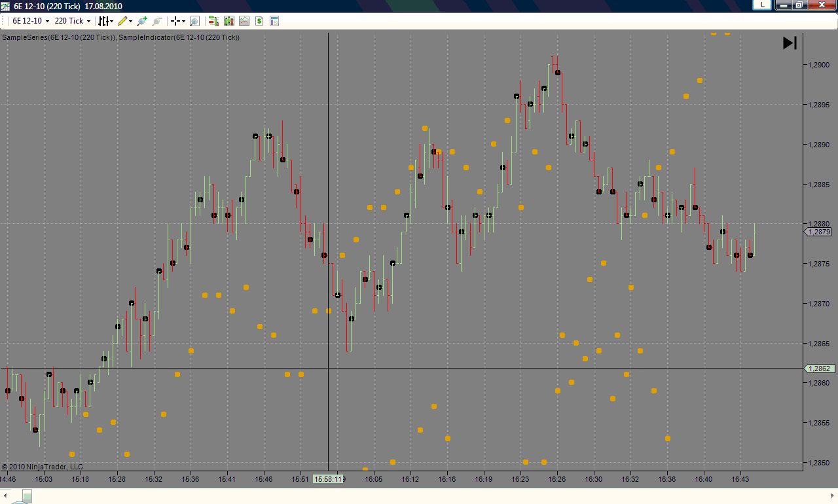Click the 15:36 time axis label

click(x=191, y=479)
